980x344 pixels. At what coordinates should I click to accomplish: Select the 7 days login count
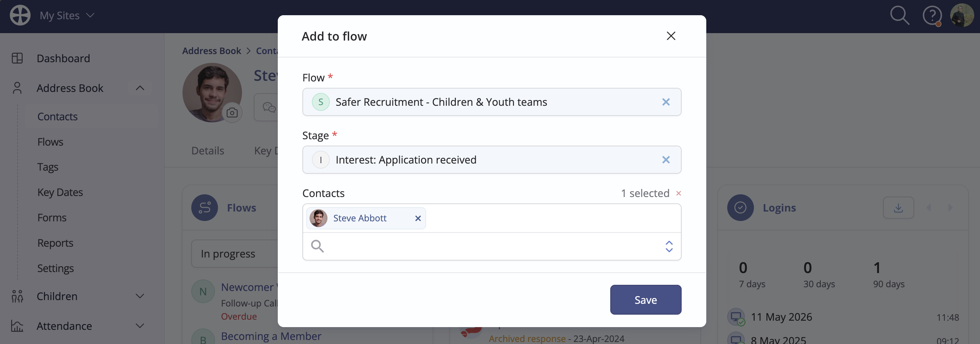[752, 275]
